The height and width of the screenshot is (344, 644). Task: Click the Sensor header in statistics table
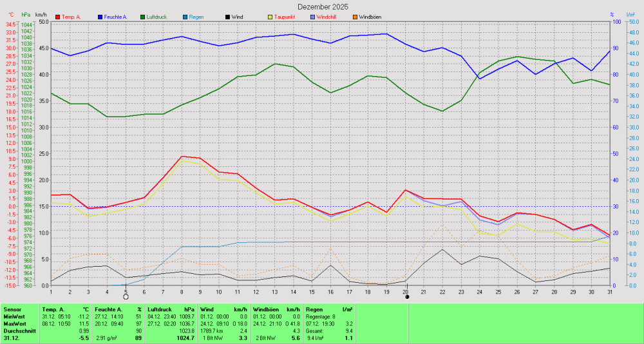(x=12, y=310)
